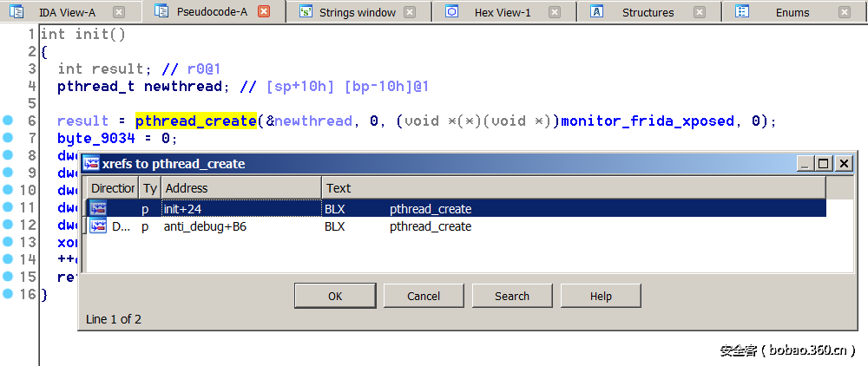Close the Pseudocode-A tab
The width and height of the screenshot is (868, 366).
click(264, 12)
